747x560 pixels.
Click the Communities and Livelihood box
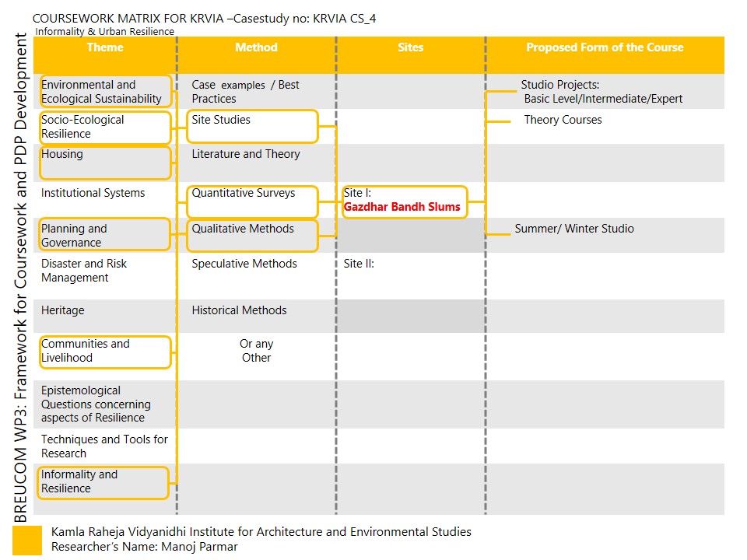(105, 352)
